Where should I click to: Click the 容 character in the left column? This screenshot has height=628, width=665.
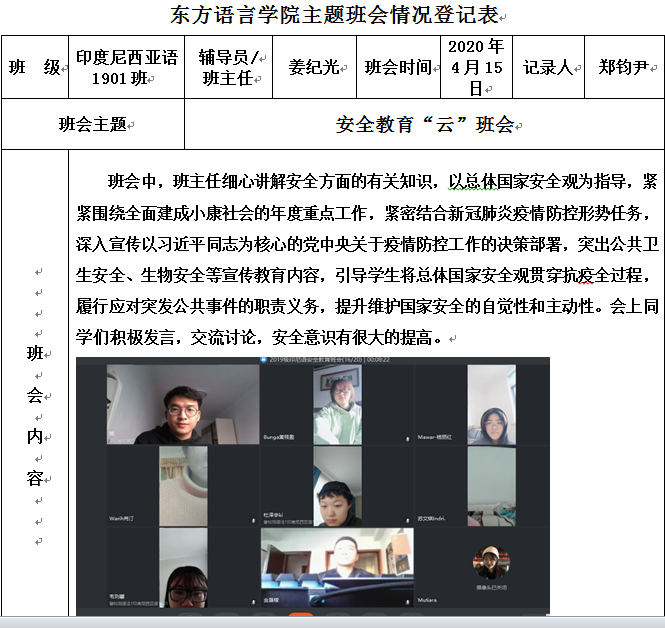(x=35, y=478)
